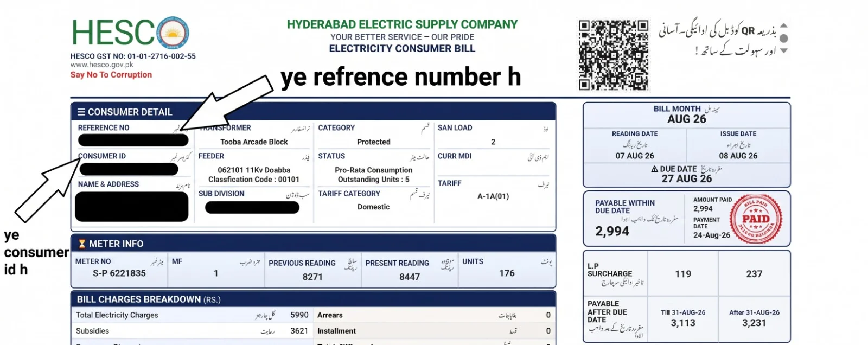Viewport: 868px width, 345px height.
Task: Click 'Outstanding Units : 5' text
Action: 373,180
